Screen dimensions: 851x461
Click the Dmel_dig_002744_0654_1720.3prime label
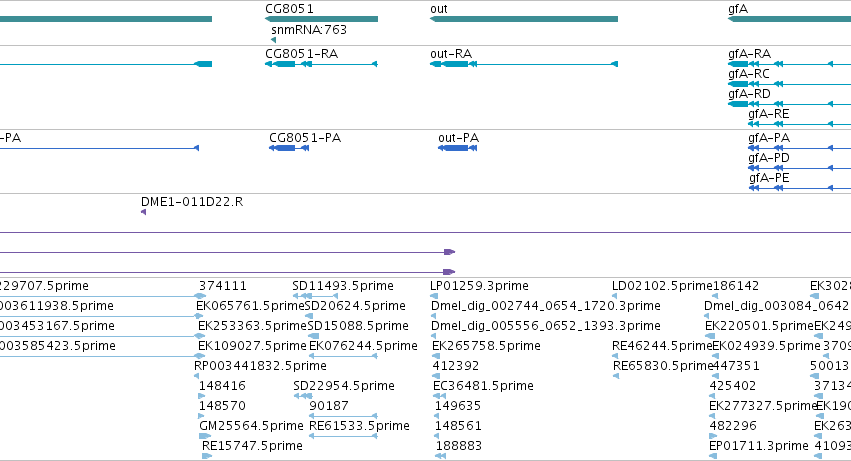point(546,306)
